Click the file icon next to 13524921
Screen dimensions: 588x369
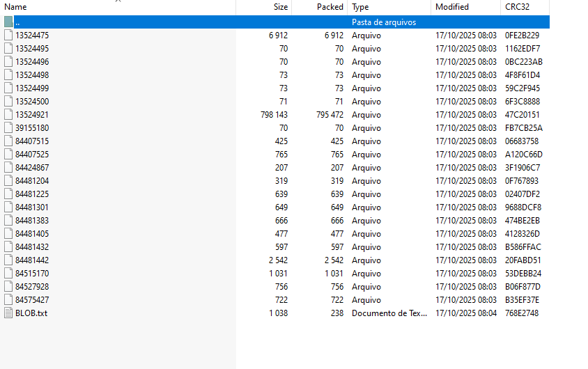click(x=8, y=115)
